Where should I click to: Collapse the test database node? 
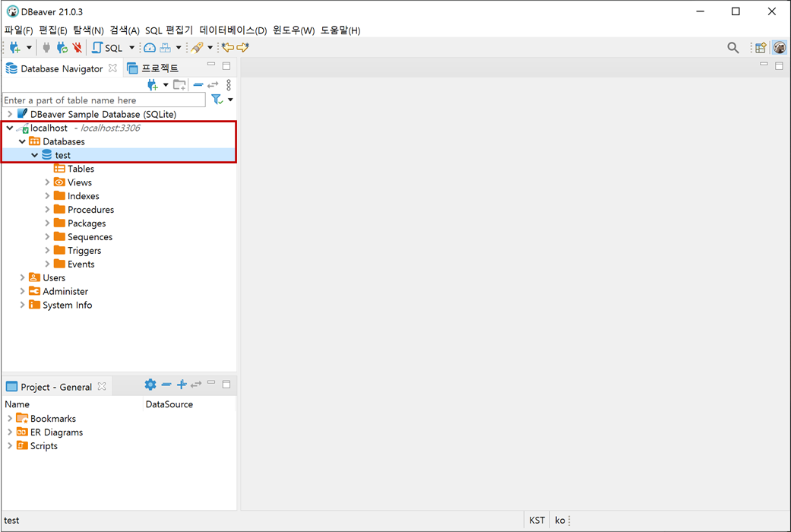coord(35,155)
